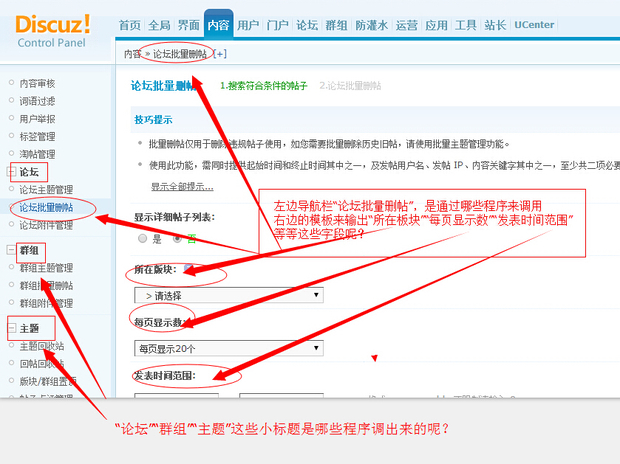Open the 应用 tab
This screenshot has width=620, height=464.
click(x=436, y=25)
